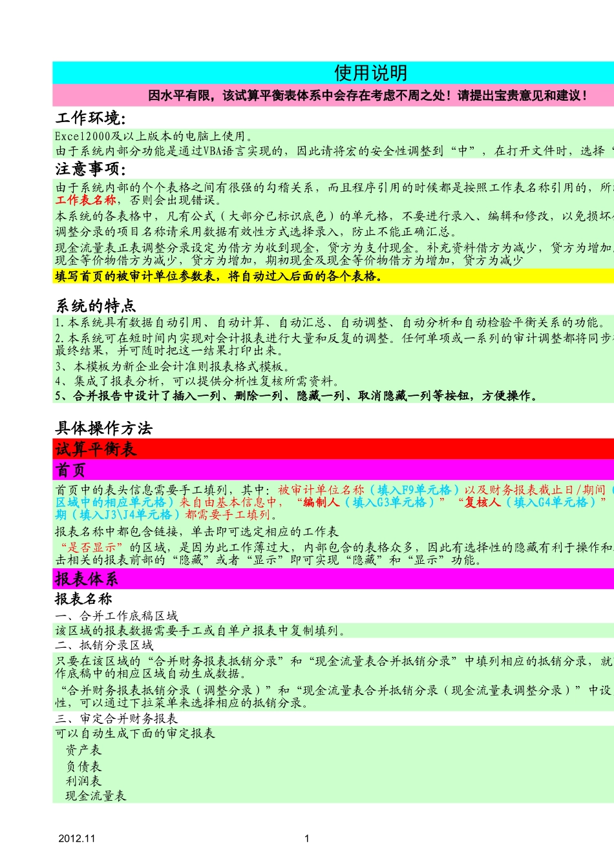Click the magenta 报表体系 section banner

[87, 579]
